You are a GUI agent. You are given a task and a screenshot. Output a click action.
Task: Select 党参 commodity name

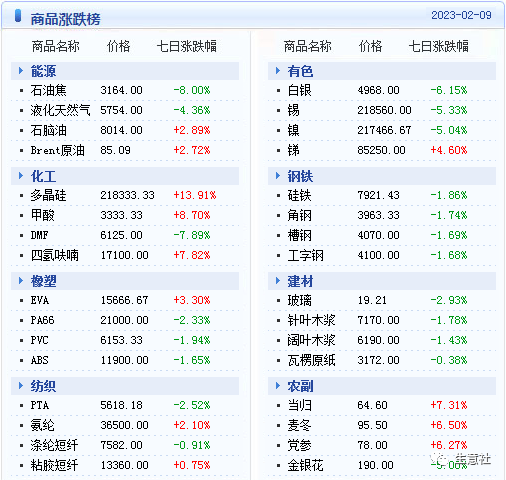300,445
